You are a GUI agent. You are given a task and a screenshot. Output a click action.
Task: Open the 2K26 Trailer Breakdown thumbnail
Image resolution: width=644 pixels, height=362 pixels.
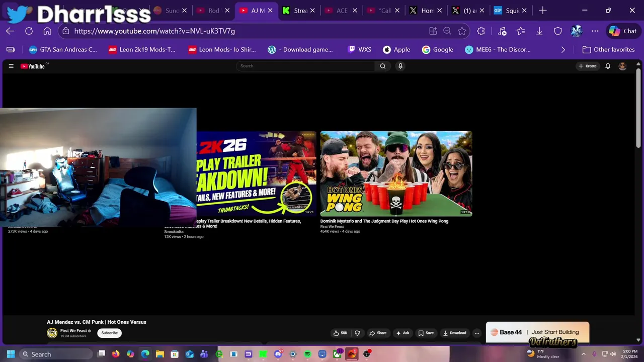(x=256, y=173)
